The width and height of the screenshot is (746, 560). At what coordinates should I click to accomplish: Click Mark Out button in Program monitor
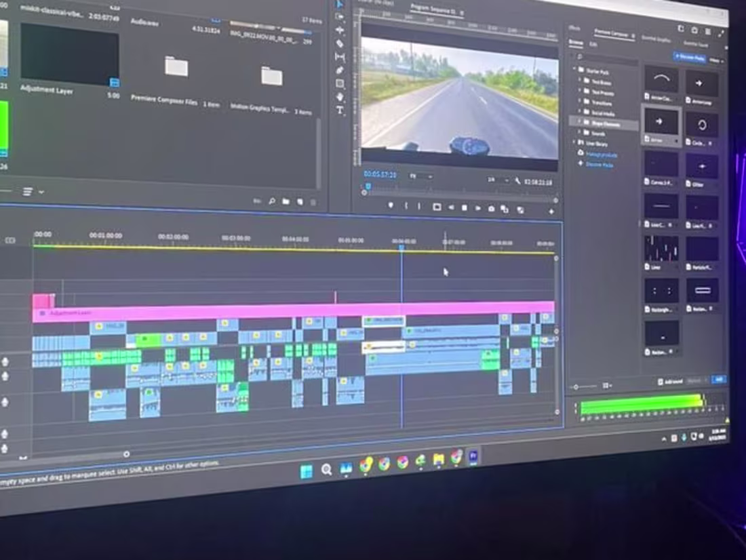pos(419,207)
